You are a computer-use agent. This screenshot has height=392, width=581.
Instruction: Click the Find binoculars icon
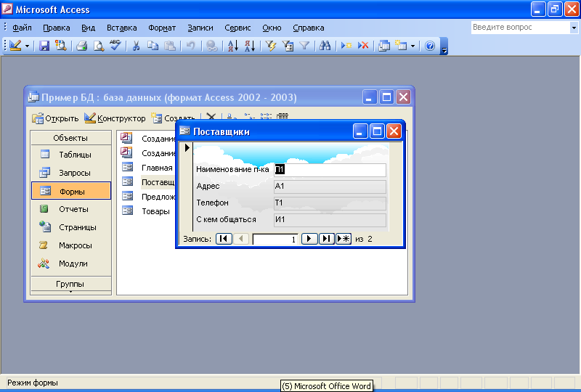(x=325, y=46)
